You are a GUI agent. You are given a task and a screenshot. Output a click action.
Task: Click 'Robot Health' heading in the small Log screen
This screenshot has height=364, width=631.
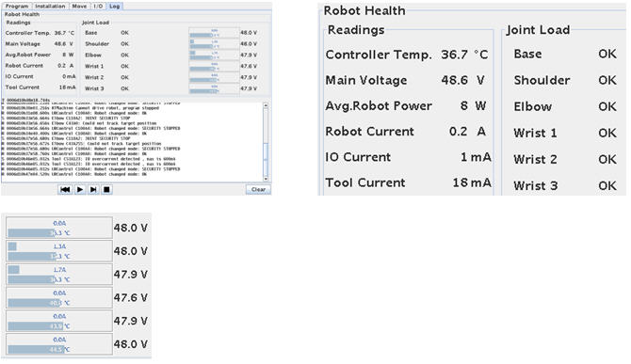23,14
